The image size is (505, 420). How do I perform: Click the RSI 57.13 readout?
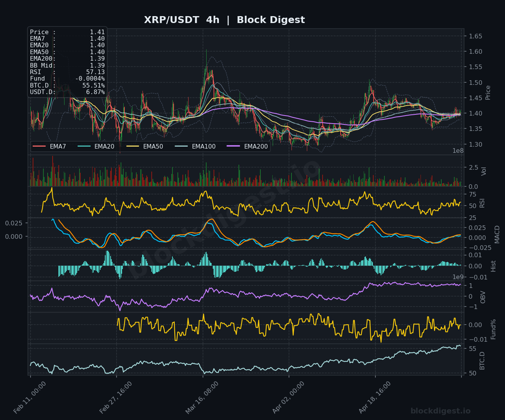[x=67, y=72]
